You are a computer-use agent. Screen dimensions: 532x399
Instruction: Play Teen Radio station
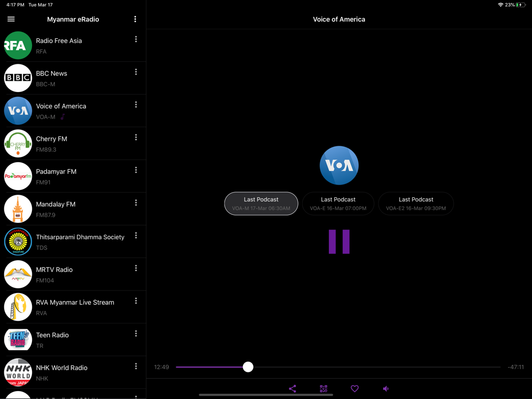[x=73, y=339]
